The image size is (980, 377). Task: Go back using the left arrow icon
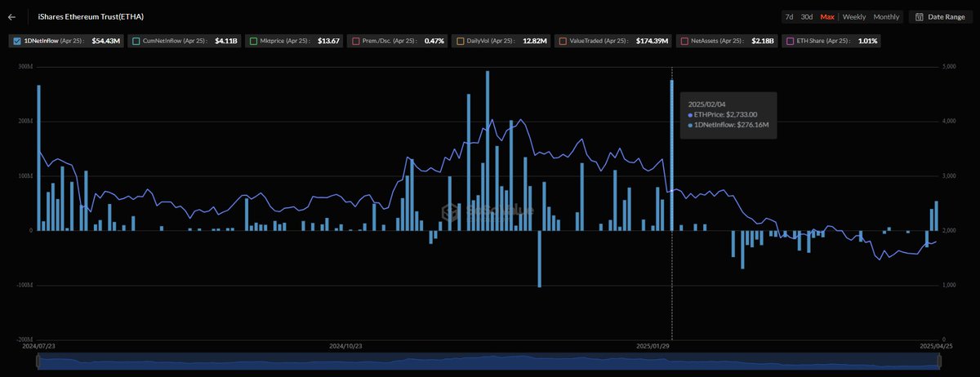coord(11,16)
